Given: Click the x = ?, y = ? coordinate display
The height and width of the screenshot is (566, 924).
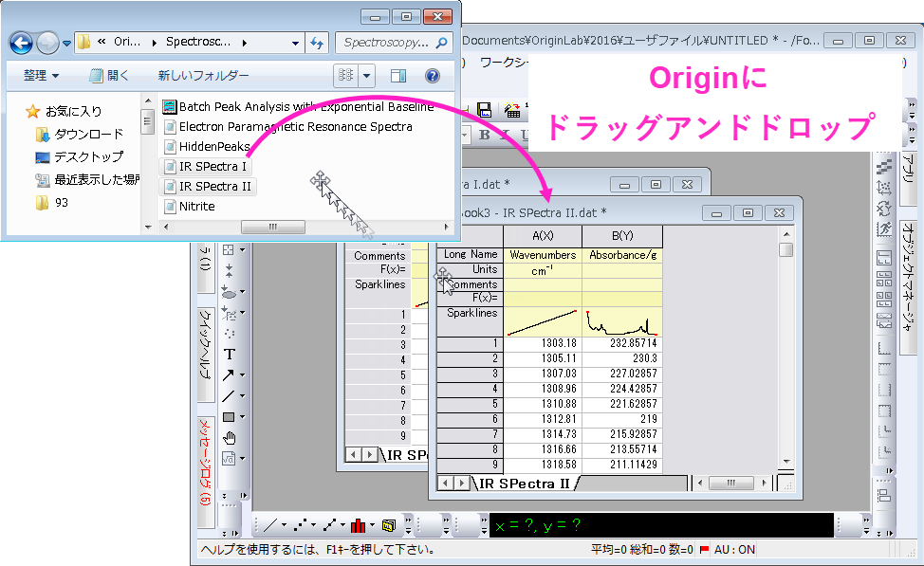Looking at the screenshot, I should coord(661,525).
